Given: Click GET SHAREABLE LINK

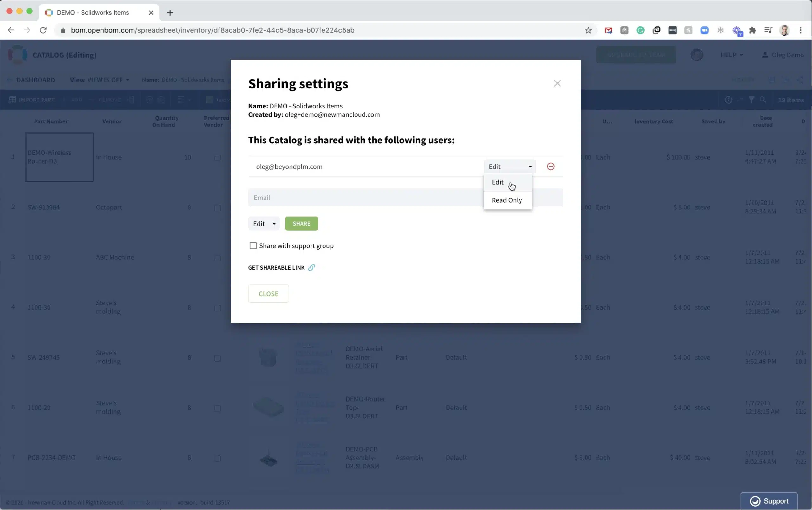Looking at the screenshot, I should [276, 268].
